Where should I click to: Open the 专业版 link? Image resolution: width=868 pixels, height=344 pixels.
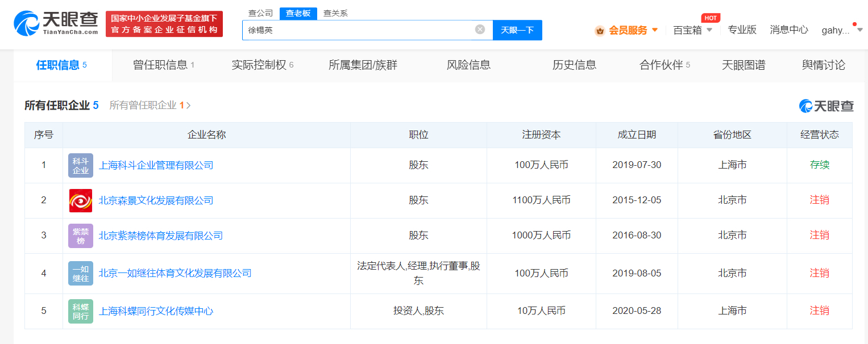742,30
